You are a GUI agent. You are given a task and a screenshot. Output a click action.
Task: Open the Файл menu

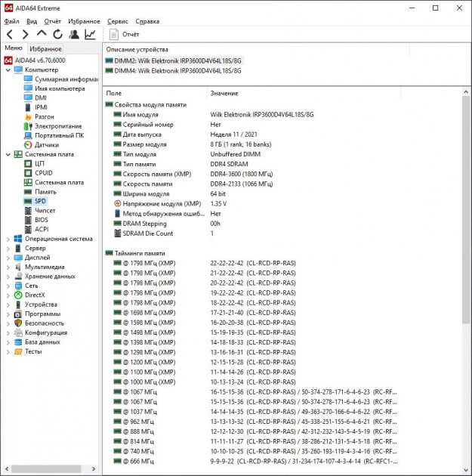pos(11,21)
